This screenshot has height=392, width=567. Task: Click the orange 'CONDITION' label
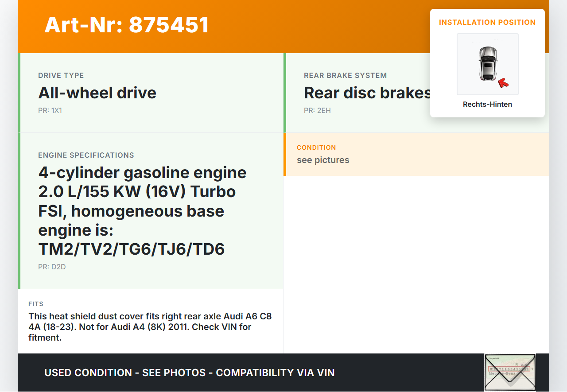316,147
